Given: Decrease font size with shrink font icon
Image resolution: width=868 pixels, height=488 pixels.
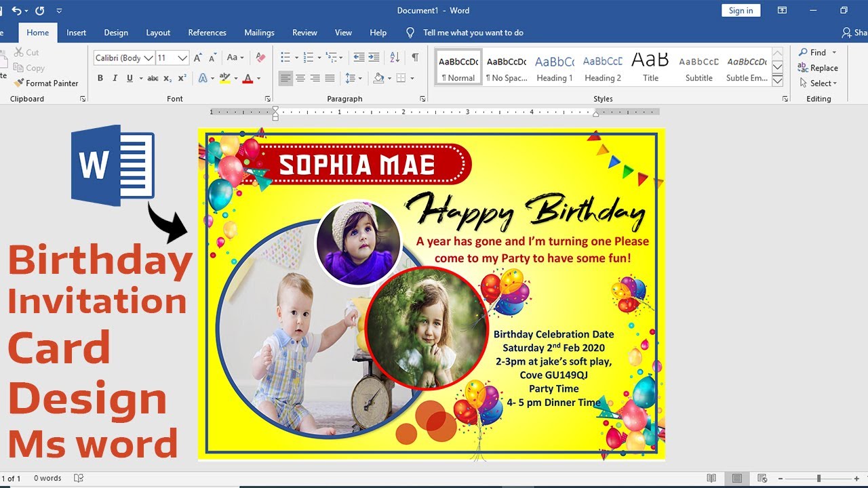Looking at the screenshot, I should pyautogui.click(x=212, y=58).
